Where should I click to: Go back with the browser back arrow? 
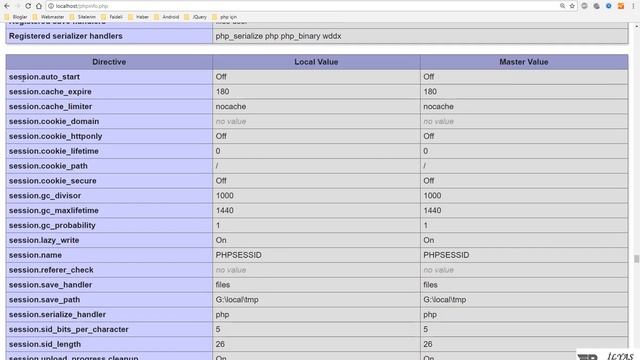[7, 6]
